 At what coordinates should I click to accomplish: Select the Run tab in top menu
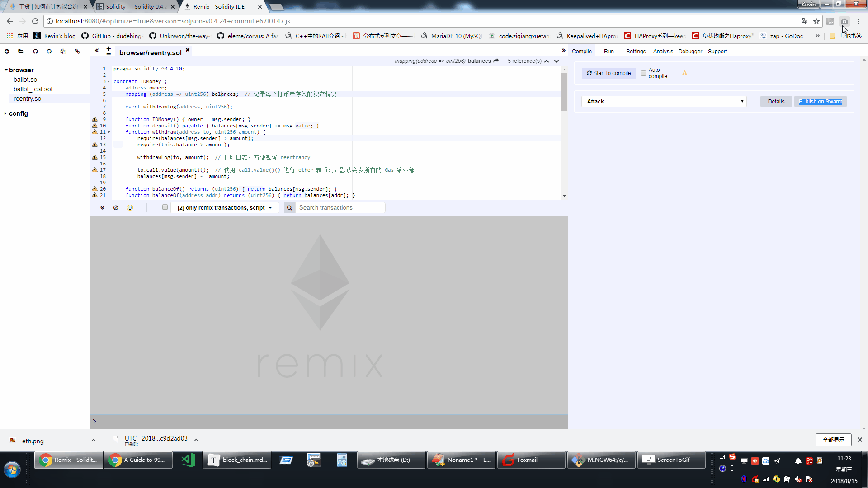click(609, 51)
